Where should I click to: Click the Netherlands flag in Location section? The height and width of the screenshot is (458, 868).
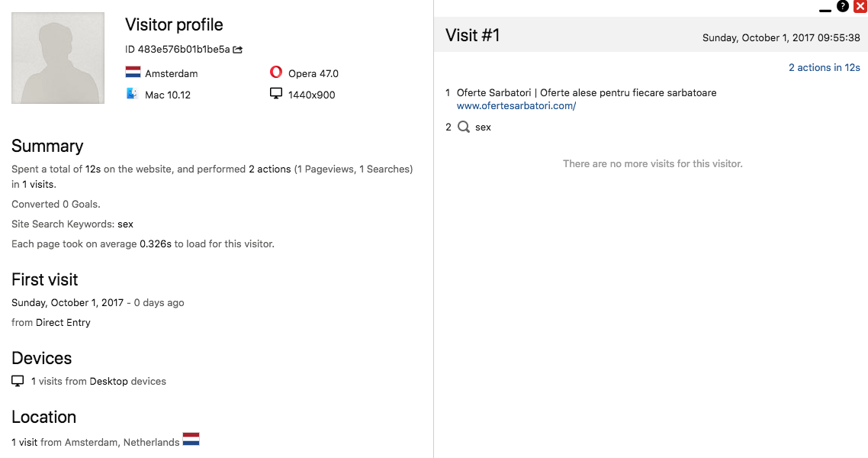[191, 440]
